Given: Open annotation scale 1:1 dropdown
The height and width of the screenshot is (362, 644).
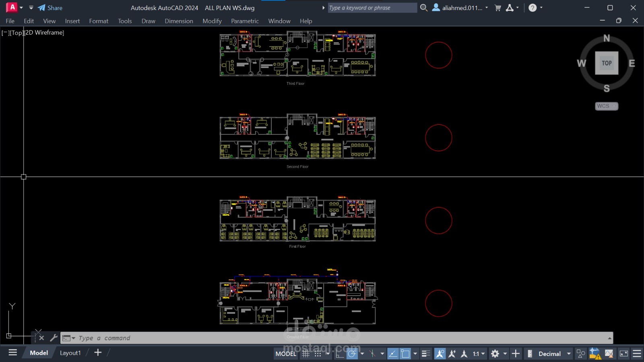Looking at the screenshot, I should 479,354.
